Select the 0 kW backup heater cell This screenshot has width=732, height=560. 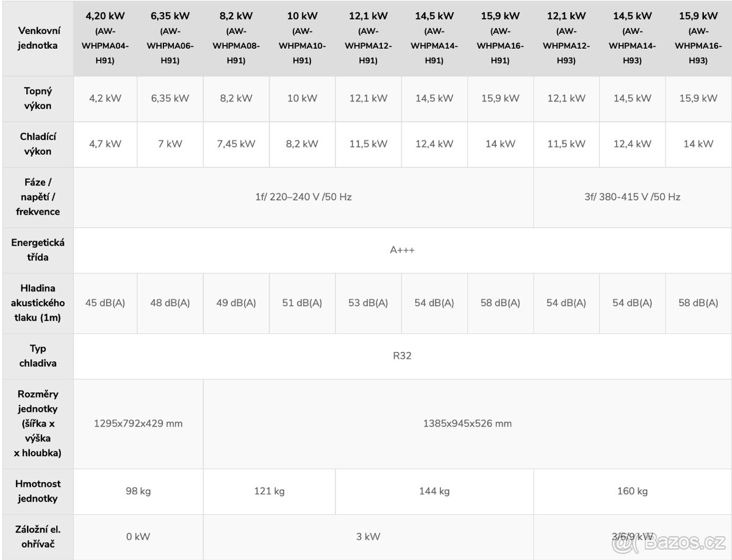[138, 537]
